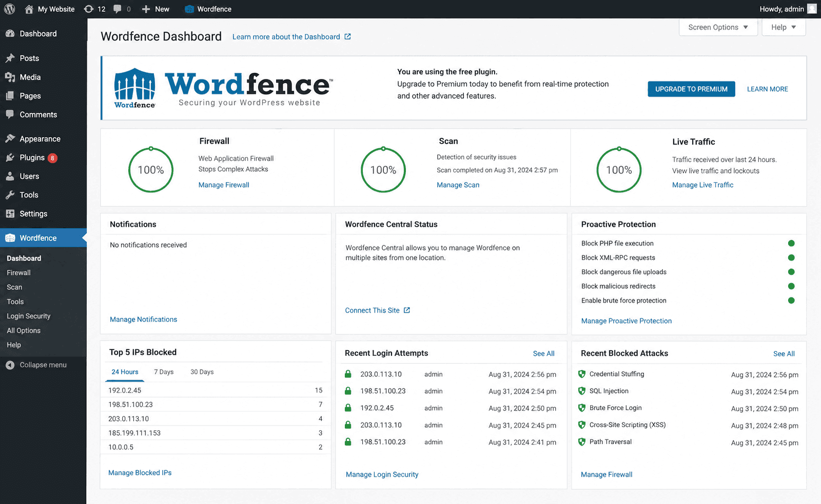821x504 pixels.
Task: Click the Settings sliders icon
Action: pos(10,214)
